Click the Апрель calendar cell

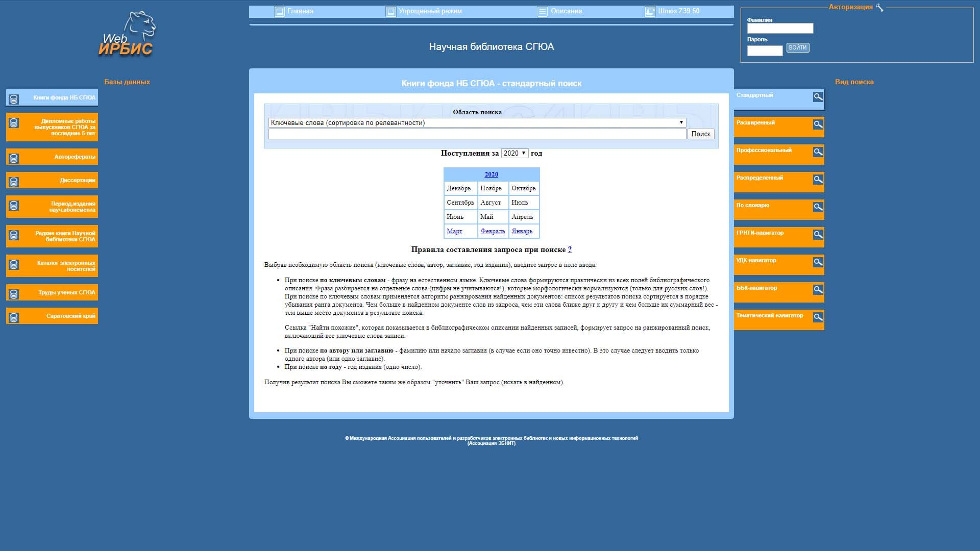click(524, 217)
